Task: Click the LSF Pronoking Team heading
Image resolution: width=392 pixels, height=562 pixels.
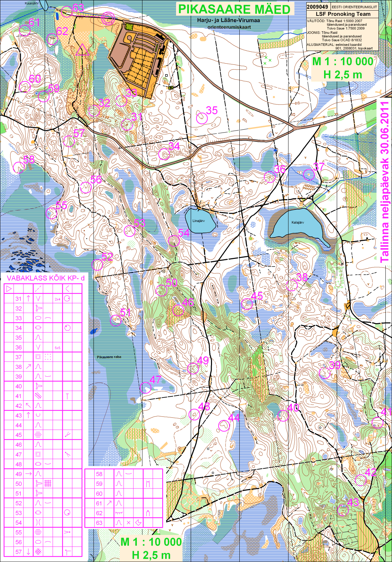Action: click(x=343, y=14)
